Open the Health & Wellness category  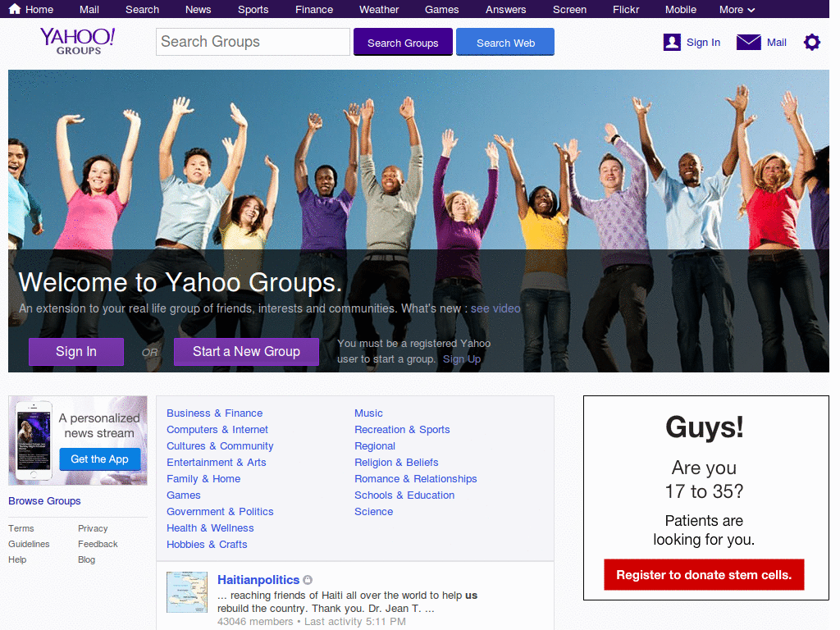point(210,527)
